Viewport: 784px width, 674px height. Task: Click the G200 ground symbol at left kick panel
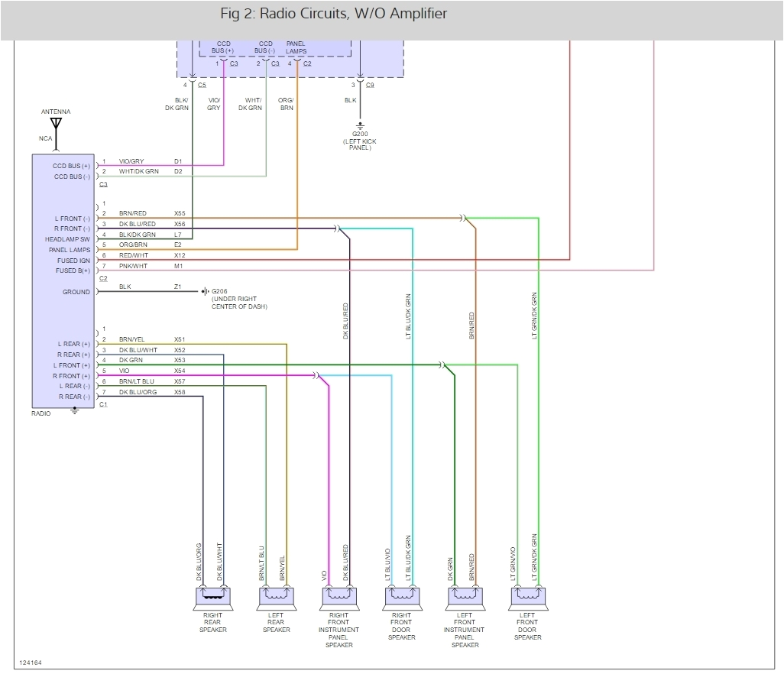[x=359, y=125]
